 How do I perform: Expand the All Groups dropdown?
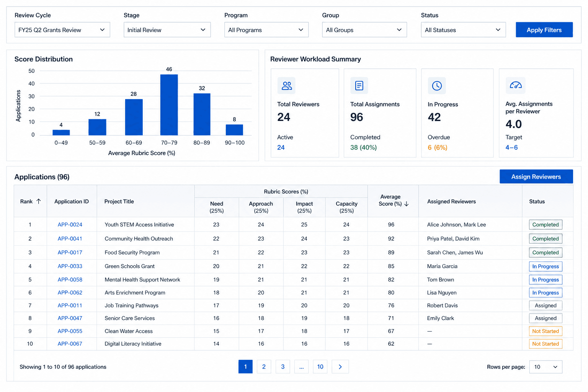coord(364,30)
